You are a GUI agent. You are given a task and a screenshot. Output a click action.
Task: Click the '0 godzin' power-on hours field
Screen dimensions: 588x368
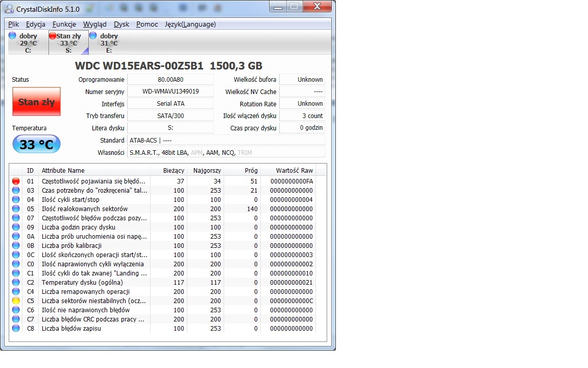[302, 128]
